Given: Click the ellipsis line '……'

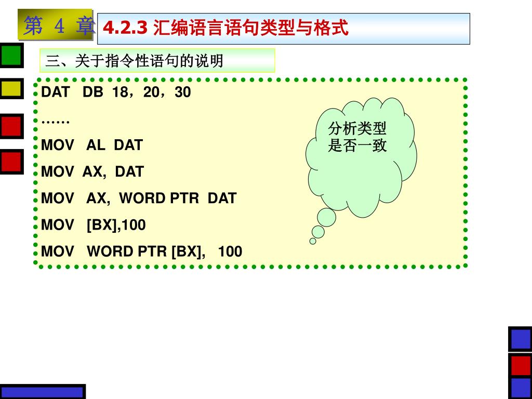Looking at the screenshot, I should [55, 121].
